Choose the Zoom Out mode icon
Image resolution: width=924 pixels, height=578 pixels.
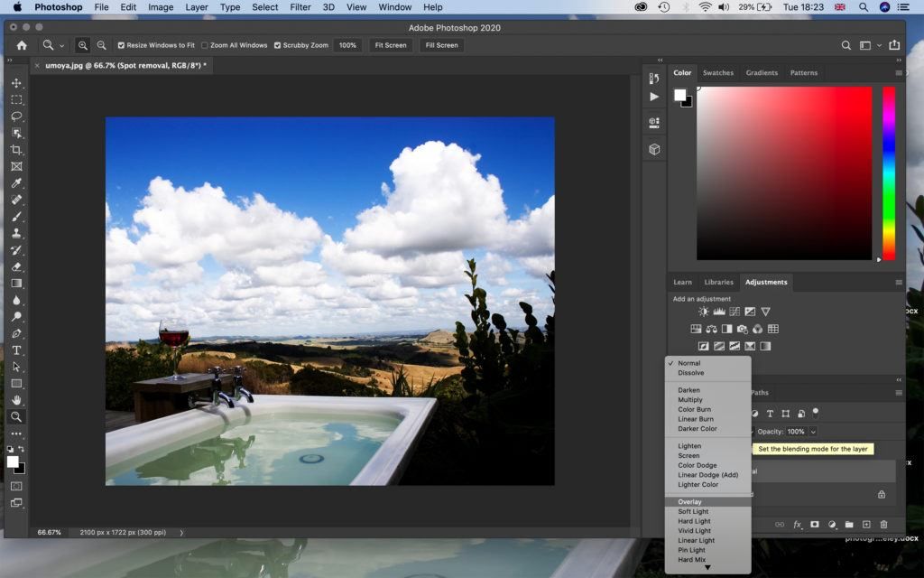tap(101, 45)
